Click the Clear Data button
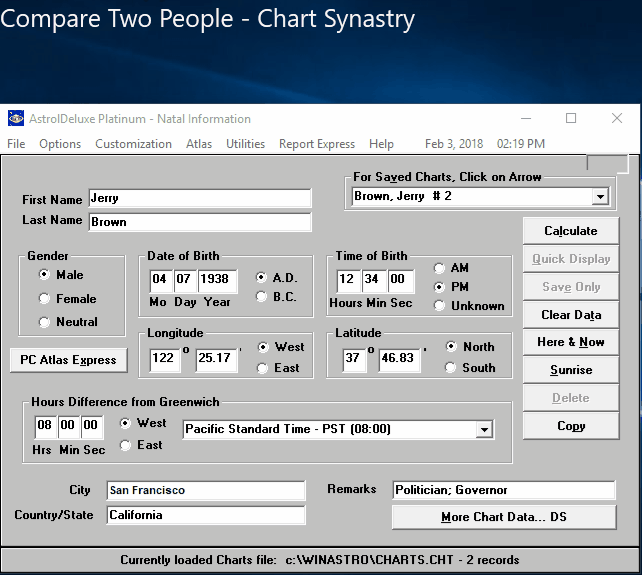The image size is (642, 575). 570,315
